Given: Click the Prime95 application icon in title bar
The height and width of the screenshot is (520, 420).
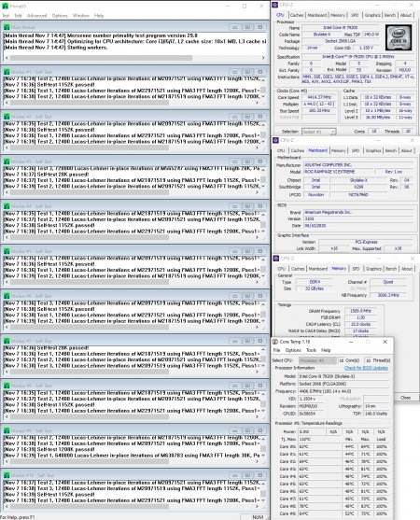Looking at the screenshot, I should click(5, 6).
